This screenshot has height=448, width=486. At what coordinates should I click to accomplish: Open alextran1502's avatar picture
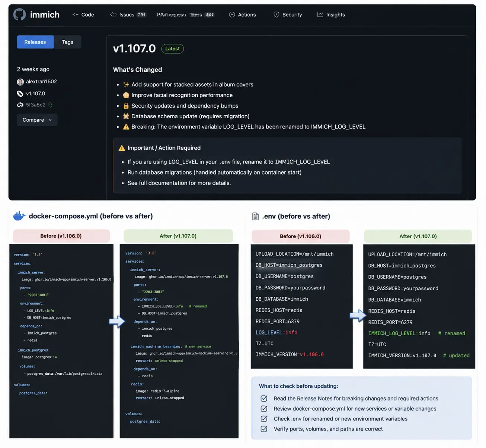coord(20,82)
